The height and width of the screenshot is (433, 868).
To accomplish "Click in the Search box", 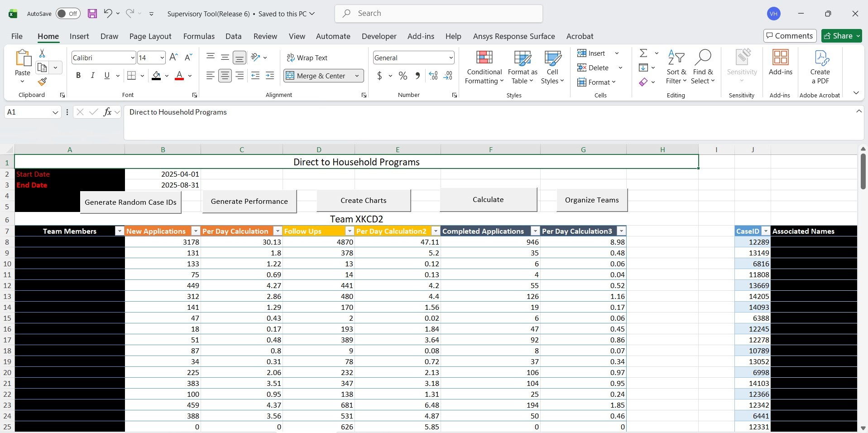I will [x=438, y=14].
